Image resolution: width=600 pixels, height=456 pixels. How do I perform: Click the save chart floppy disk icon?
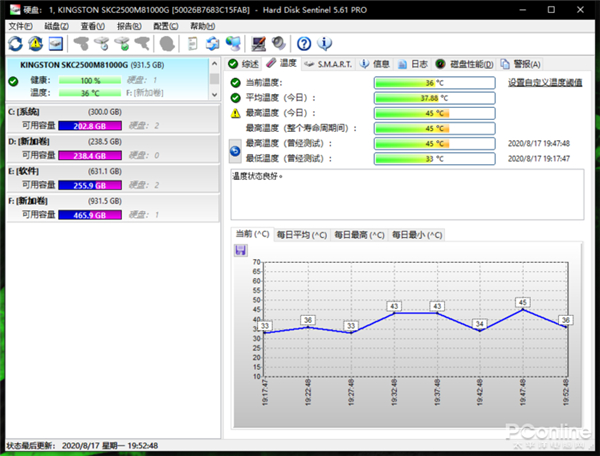click(240, 250)
